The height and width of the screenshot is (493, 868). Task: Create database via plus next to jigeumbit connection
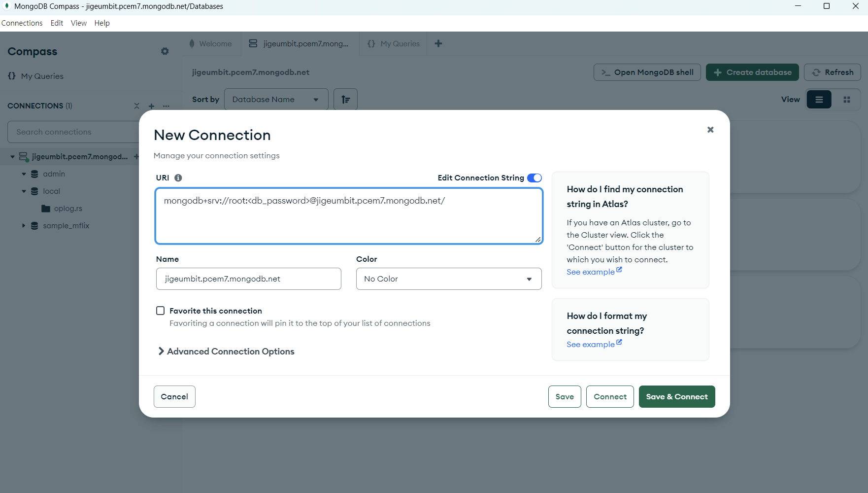[136, 157]
